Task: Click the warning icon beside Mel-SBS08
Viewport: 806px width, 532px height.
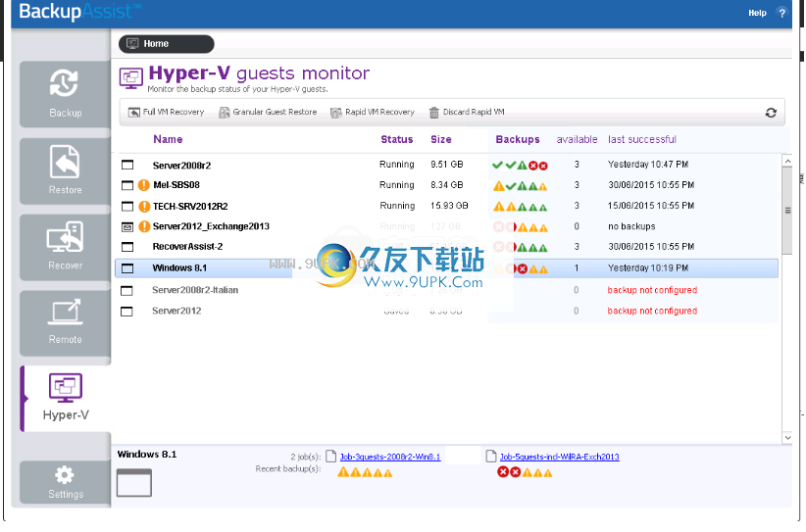Action: (144, 185)
